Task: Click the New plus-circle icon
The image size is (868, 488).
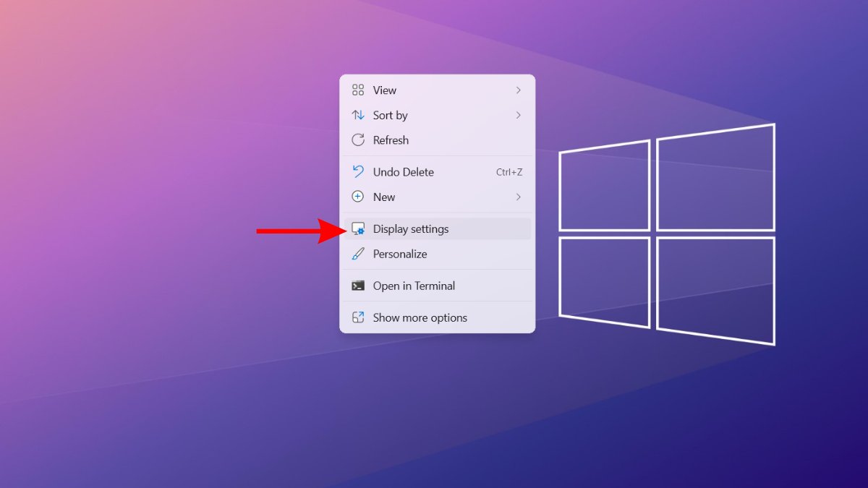Action: pyautogui.click(x=358, y=197)
